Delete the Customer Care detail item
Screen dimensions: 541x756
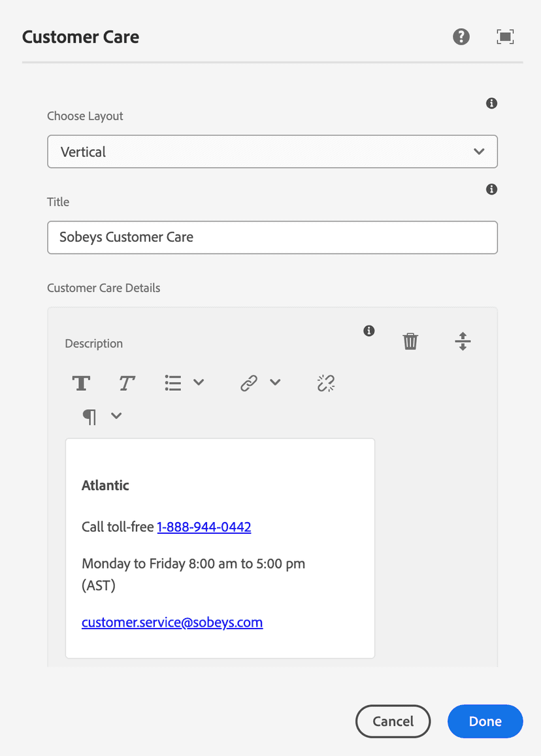[410, 341]
